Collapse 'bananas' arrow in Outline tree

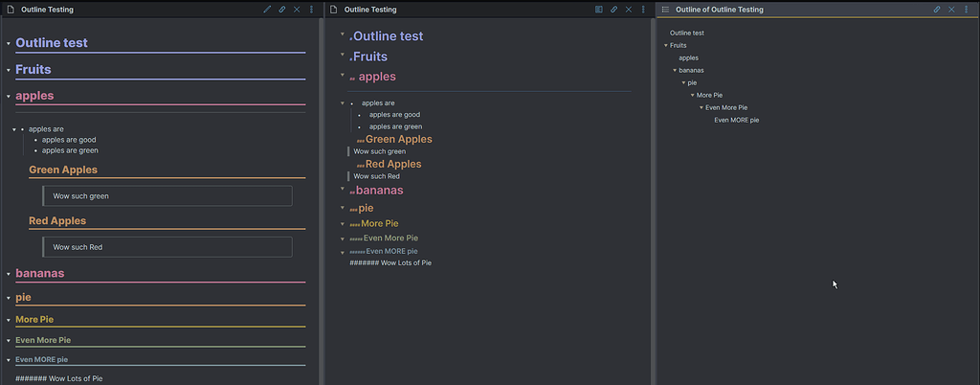(x=675, y=71)
